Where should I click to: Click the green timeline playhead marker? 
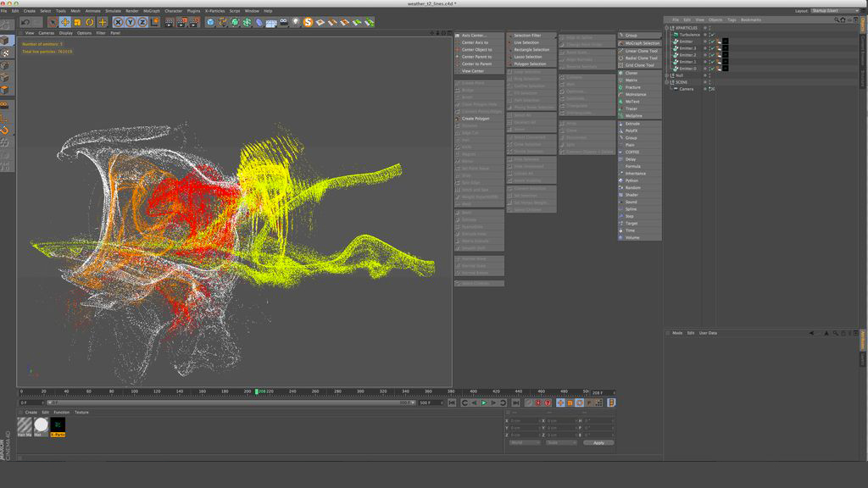tap(256, 391)
